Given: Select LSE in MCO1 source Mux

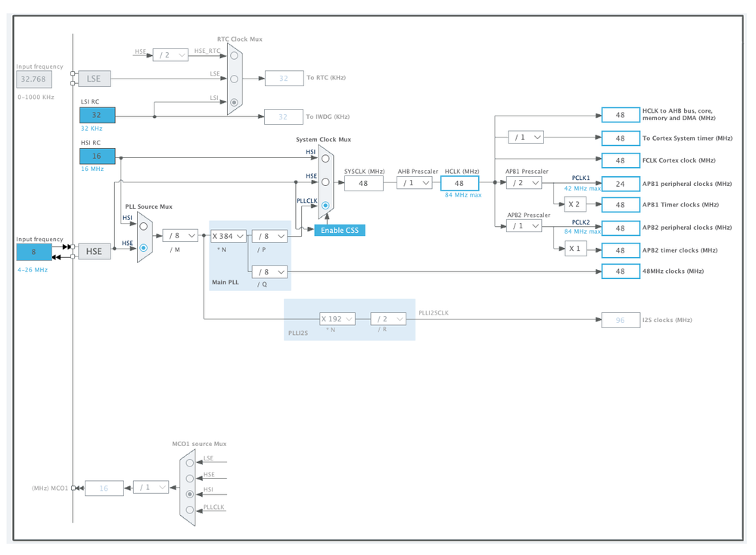Looking at the screenshot, I should point(190,463).
